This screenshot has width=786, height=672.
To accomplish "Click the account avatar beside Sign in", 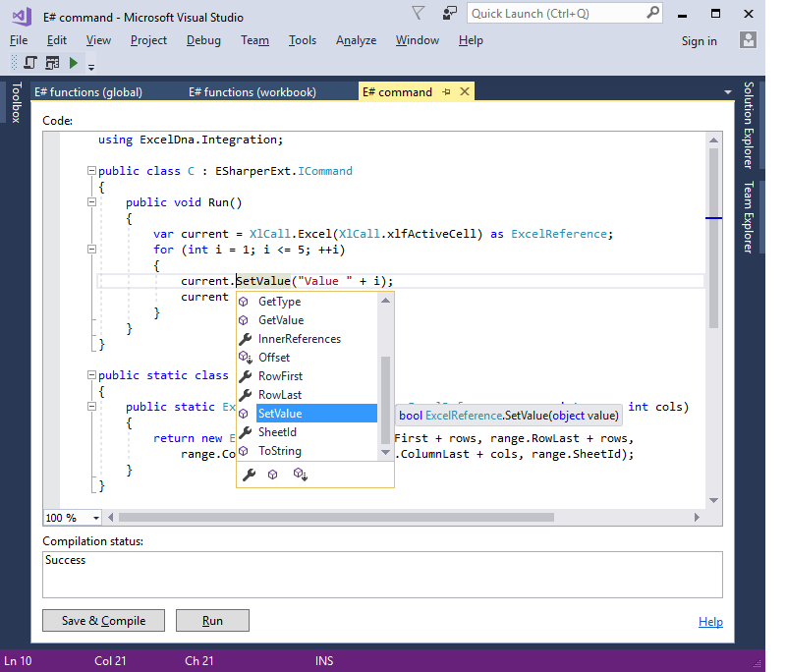I will pos(749,40).
